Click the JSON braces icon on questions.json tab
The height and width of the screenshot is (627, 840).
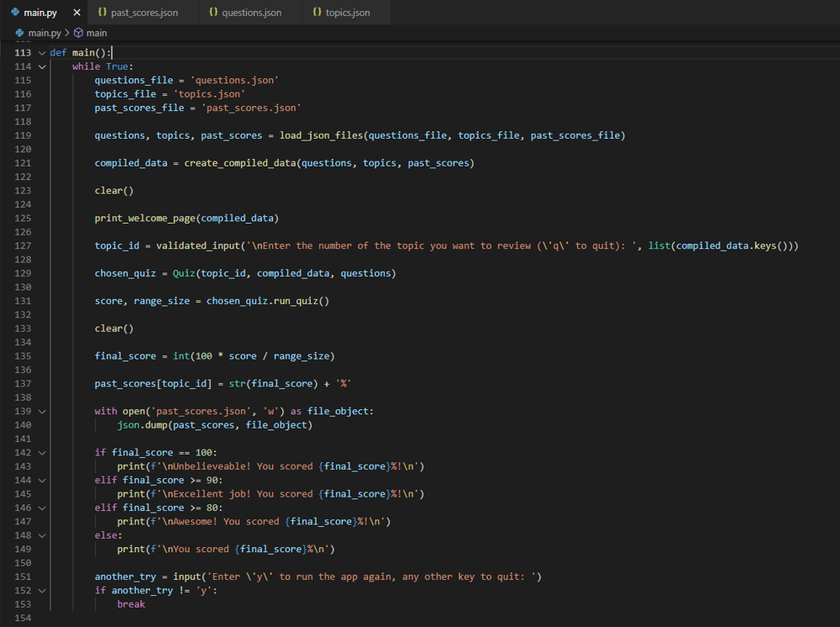pos(213,12)
